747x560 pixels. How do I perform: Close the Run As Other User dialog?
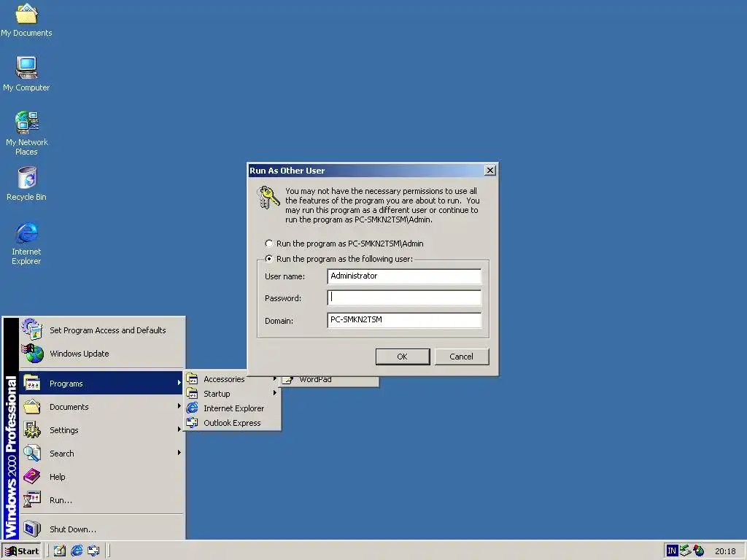click(489, 171)
